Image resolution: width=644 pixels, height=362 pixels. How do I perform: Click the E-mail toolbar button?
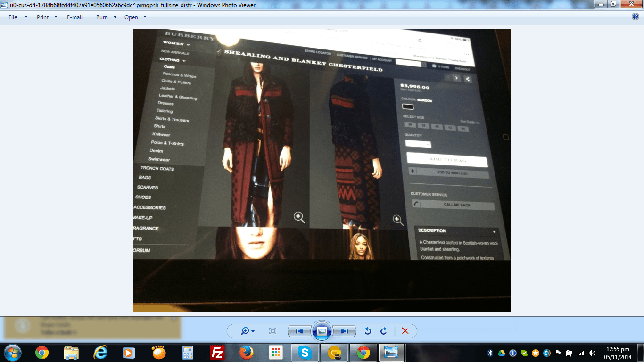tap(74, 17)
